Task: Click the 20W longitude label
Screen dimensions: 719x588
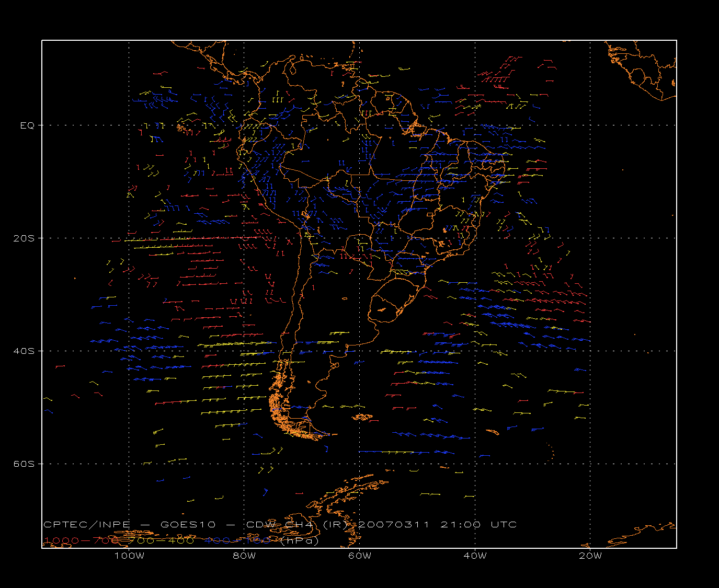Action: [x=590, y=556]
